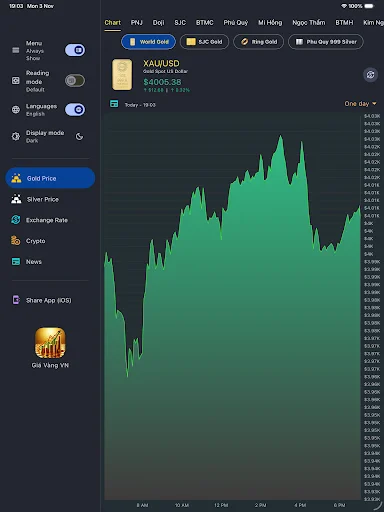Viewport: 384px width, 512px height.
Task: Select the Phu Quy 999 Silver chip
Action: tap(326, 42)
